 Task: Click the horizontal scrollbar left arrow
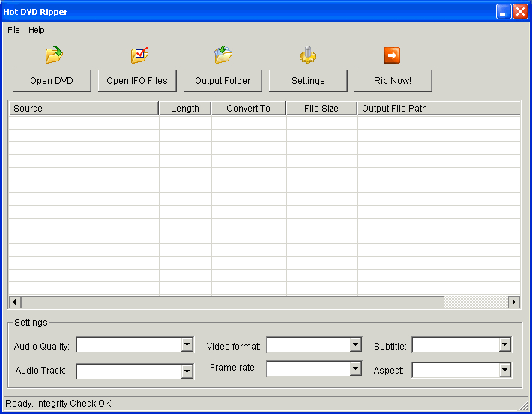(14, 302)
